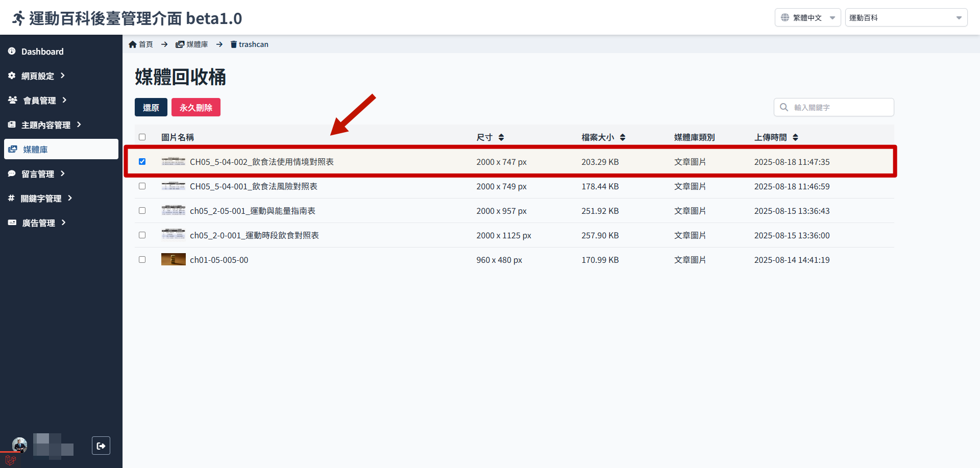Click the 圖片名稱 column header
The width and height of the screenshot is (980, 468).
pos(178,137)
